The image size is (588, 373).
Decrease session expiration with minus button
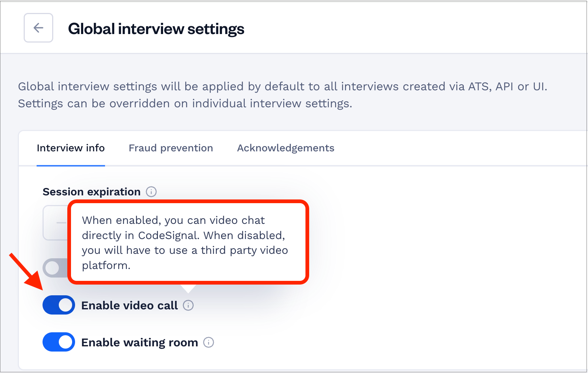(x=61, y=223)
